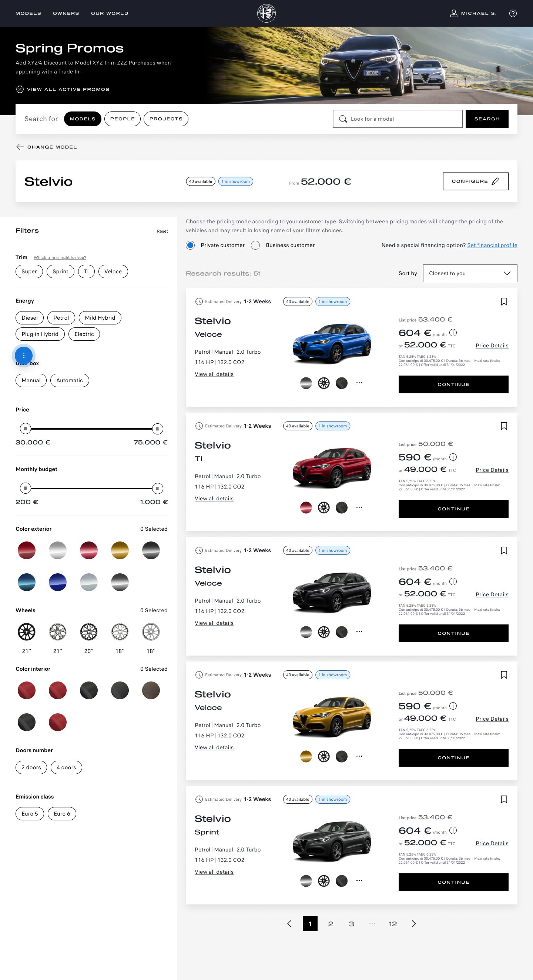Click the search magnifier icon in model field

coord(343,119)
